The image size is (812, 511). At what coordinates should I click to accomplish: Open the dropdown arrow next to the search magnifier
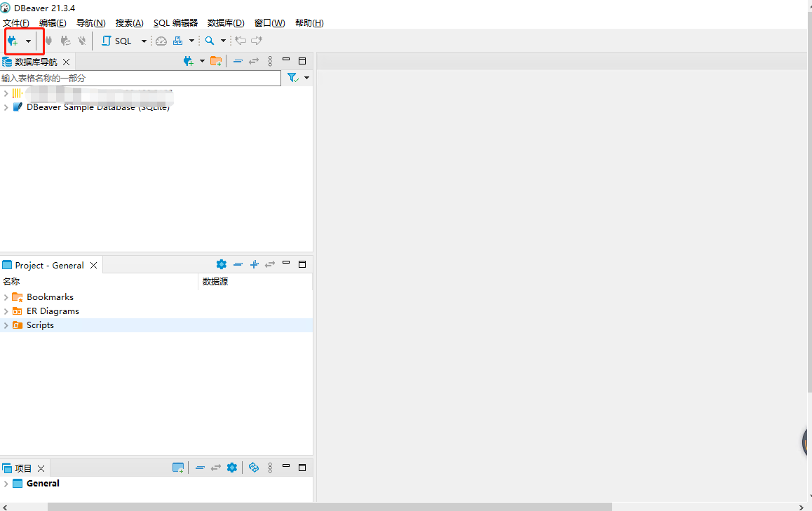223,41
